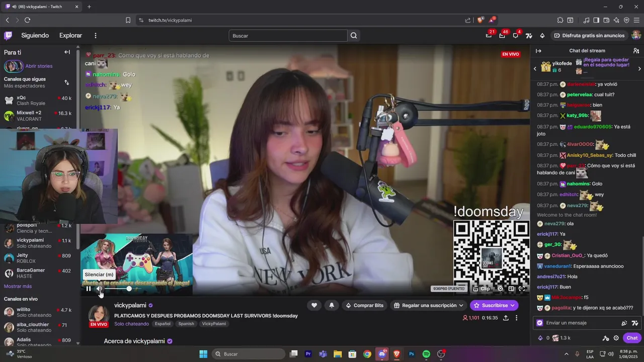Click the Spanish stream tag
The width and height of the screenshot is (644, 362).
click(186, 324)
